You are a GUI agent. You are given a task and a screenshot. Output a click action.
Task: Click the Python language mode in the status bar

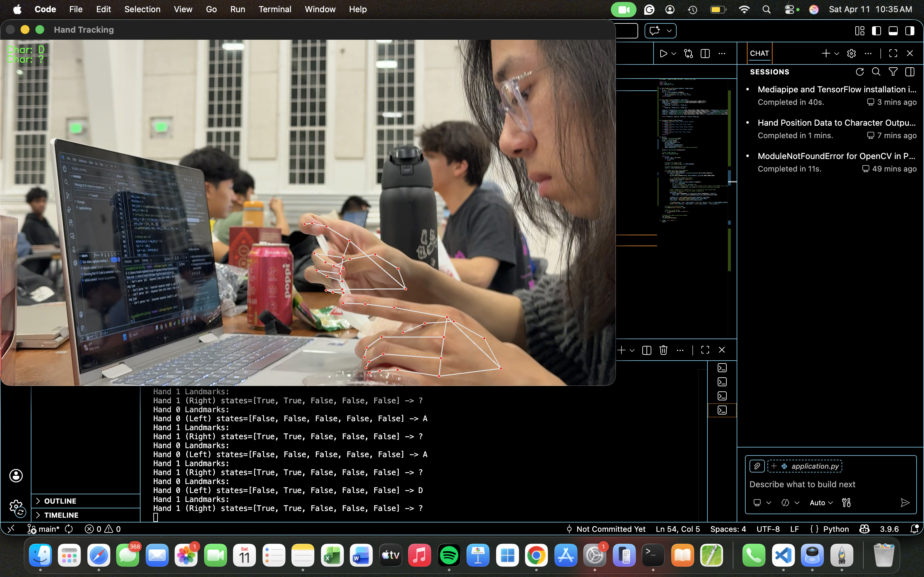835,529
